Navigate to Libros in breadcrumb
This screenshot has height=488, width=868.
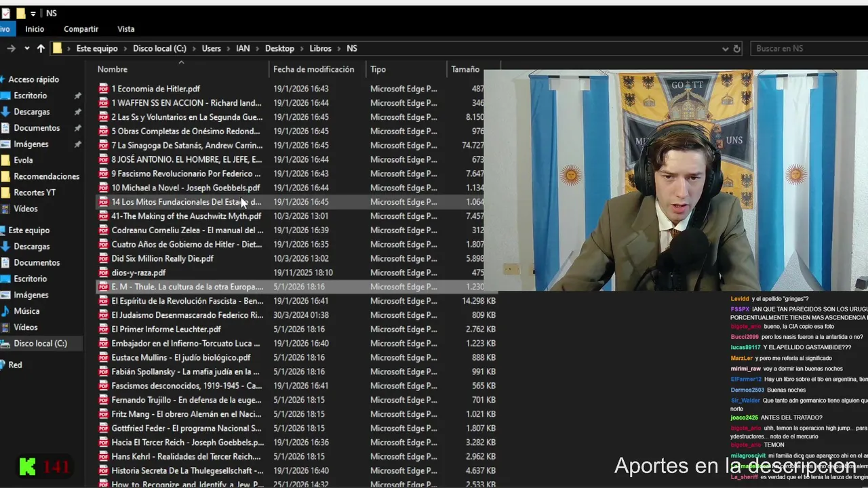coord(321,49)
